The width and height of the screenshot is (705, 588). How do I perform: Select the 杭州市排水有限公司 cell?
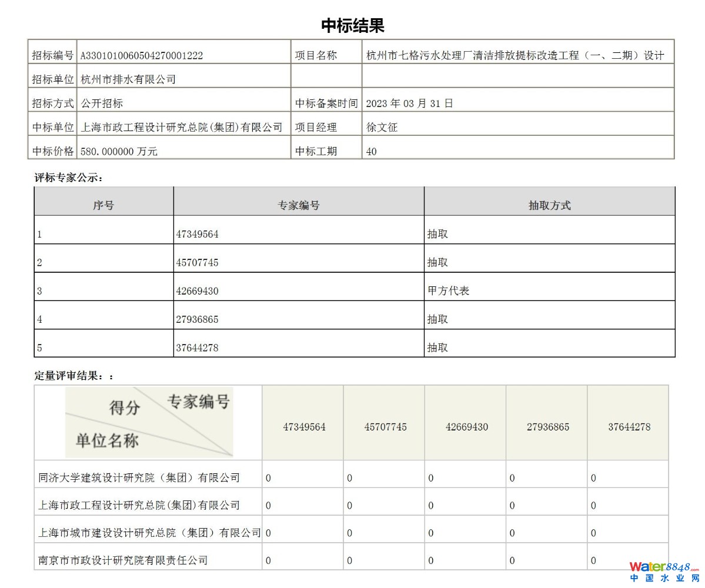pos(128,79)
